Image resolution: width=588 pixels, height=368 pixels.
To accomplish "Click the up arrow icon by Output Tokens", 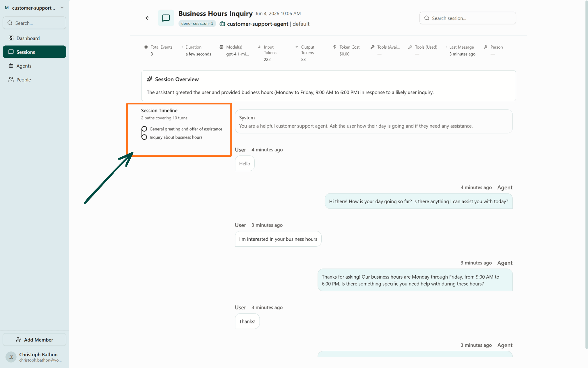I will [x=297, y=47].
